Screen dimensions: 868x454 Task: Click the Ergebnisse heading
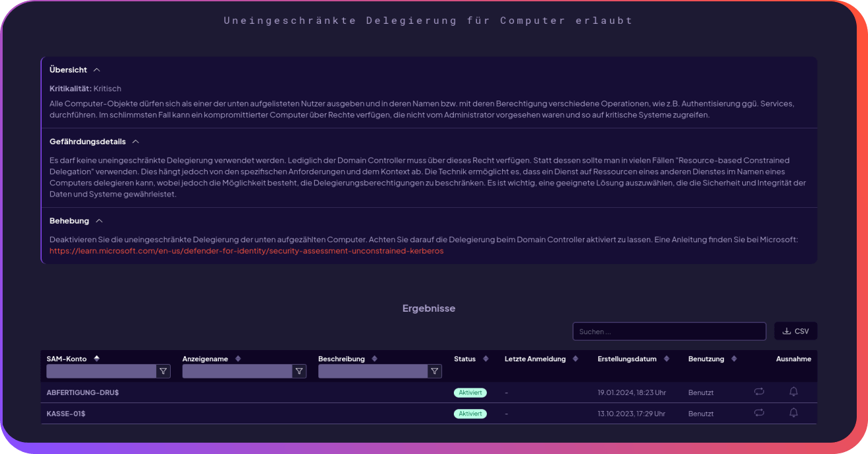(x=429, y=308)
